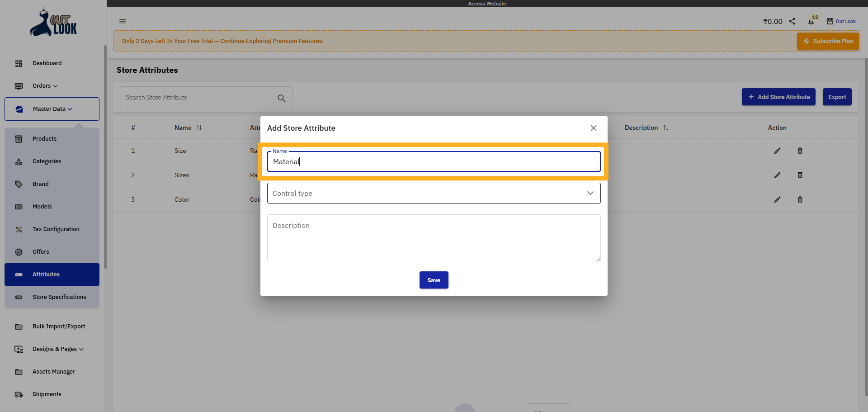Collapse the Master Data section

coord(70,109)
